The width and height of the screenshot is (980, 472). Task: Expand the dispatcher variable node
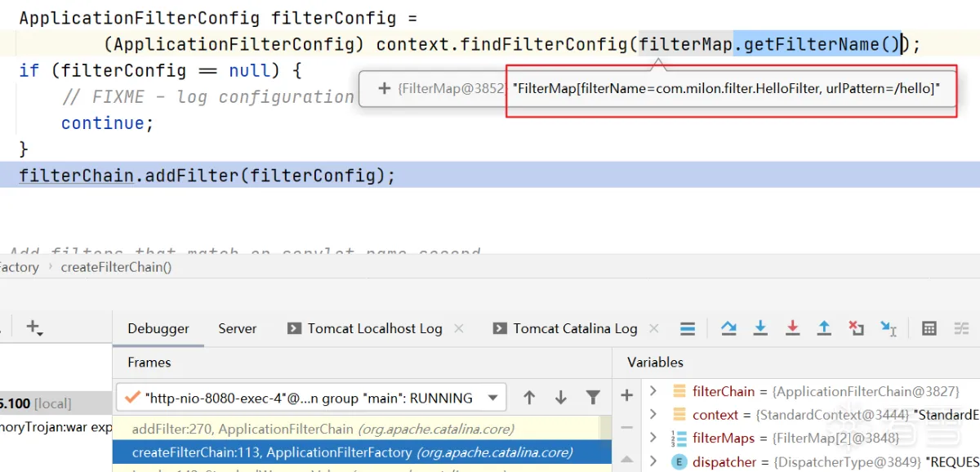[653, 462]
